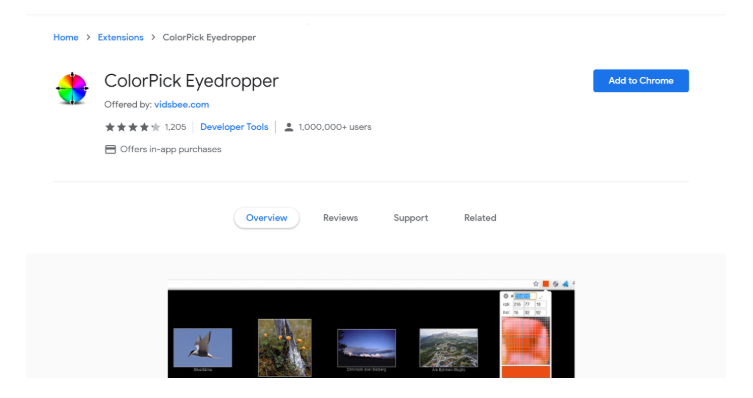
Task: Open the Related tab
Action: coord(480,218)
